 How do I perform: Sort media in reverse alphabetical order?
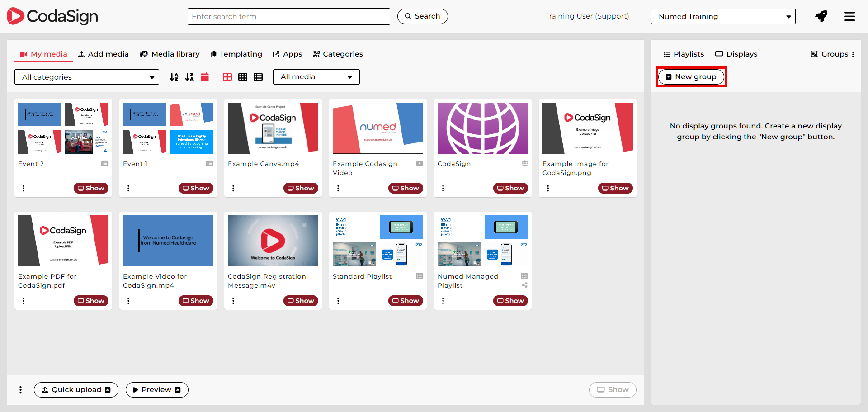[x=189, y=77]
